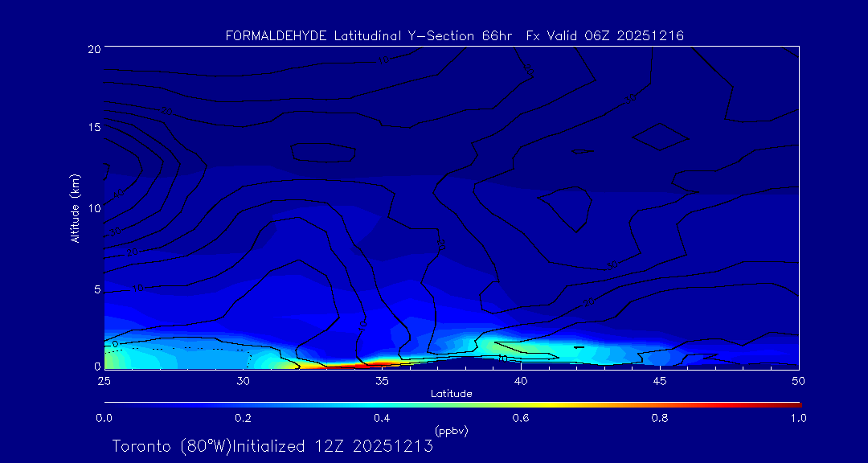Screen dimensions: 868x463
Task: Click the 'Latitude' x-axis label
Action: 451,393
